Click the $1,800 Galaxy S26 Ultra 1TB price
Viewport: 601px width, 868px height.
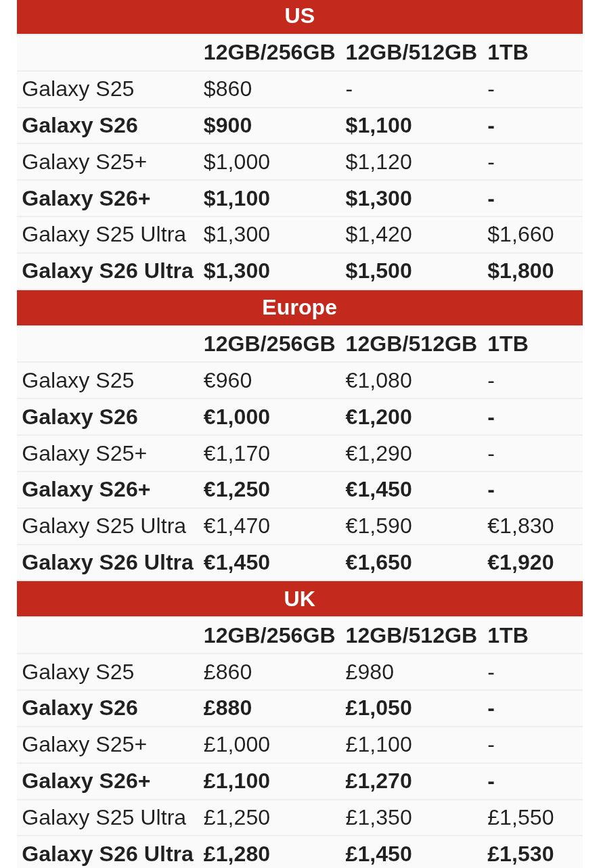[520, 271]
